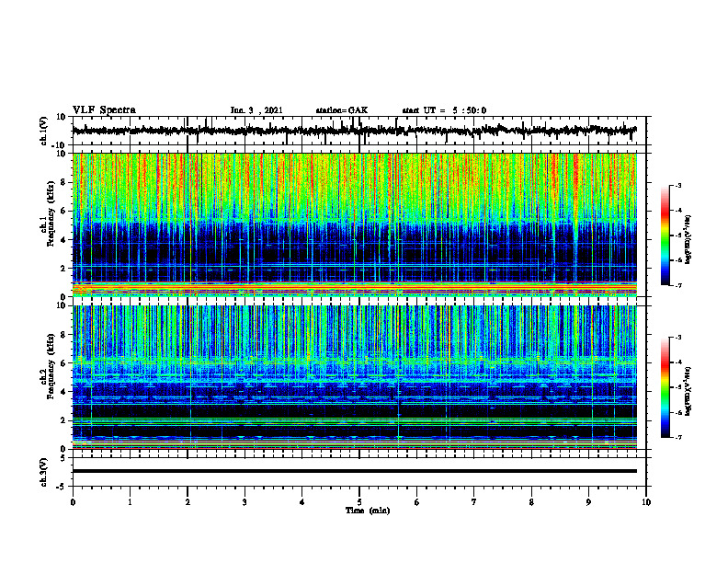This screenshot has height=563, width=728.
Task: Click the "-7" label on ch.1 color bar
Action: coord(677,285)
